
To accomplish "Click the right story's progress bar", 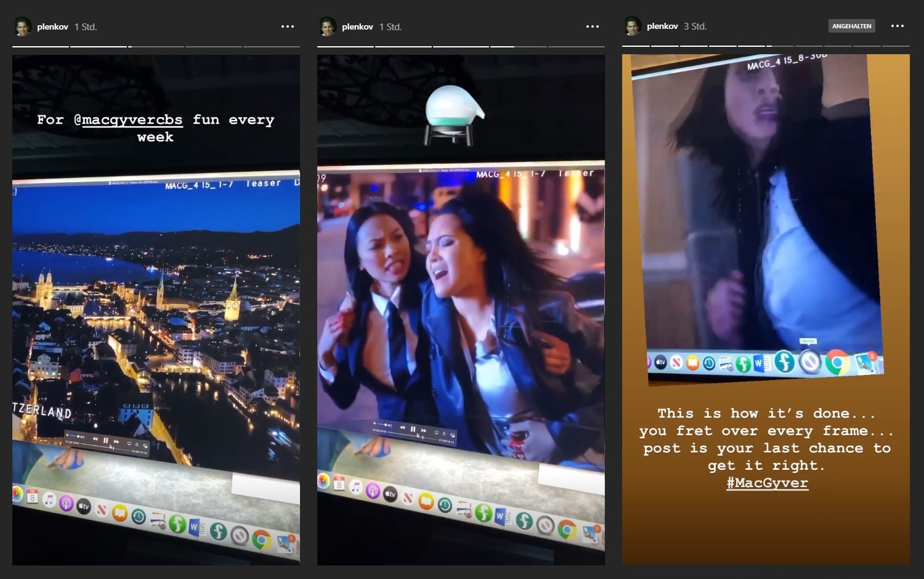I will pos(766,46).
